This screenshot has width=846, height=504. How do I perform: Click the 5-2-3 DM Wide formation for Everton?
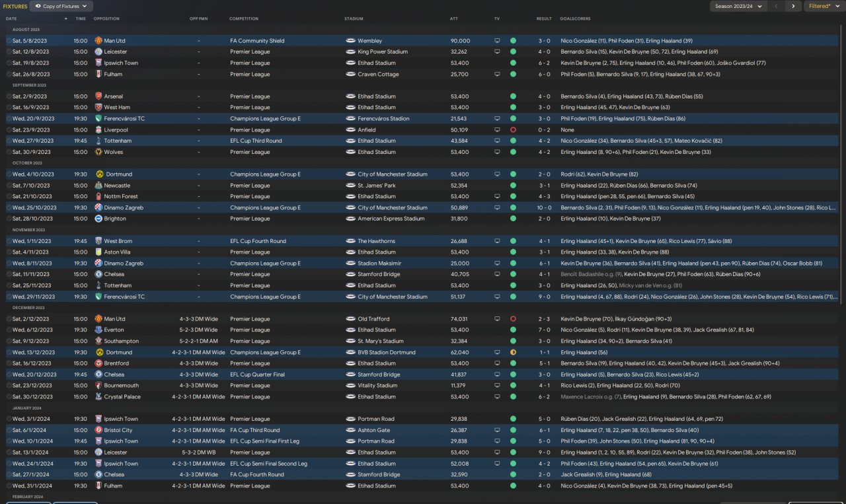tap(198, 330)
